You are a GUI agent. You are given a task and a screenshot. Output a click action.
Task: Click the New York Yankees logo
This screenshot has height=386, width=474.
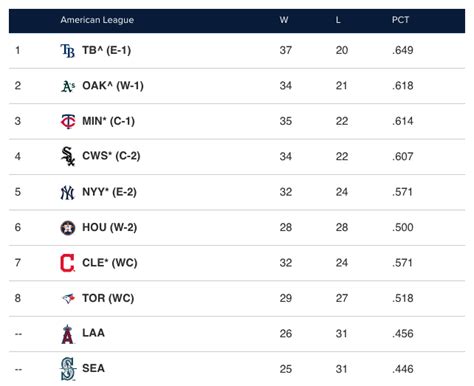point(67,192)
